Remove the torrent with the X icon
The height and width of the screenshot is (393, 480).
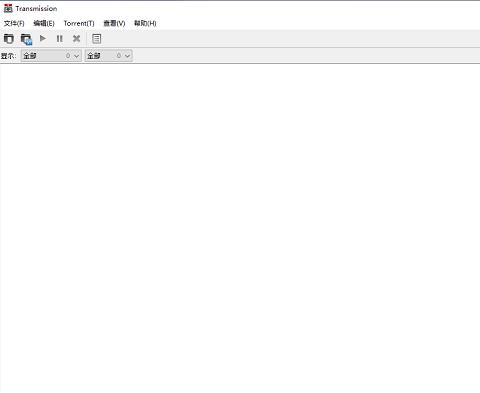pyautogui.click(x=76, y=39)
